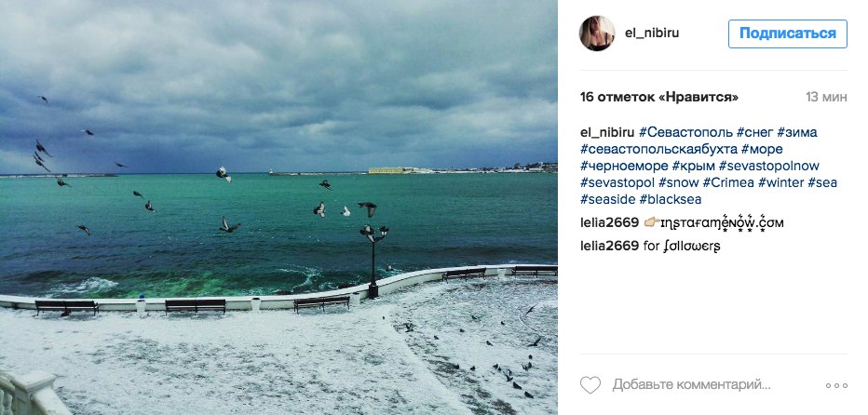Open the #черноеморе hashtag
The image size is (868, 415).
[x=624, y=166]
